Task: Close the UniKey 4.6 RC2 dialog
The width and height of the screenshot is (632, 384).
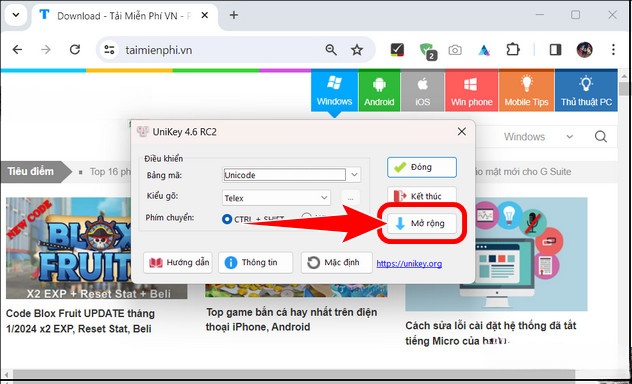Action: (462, 131)
